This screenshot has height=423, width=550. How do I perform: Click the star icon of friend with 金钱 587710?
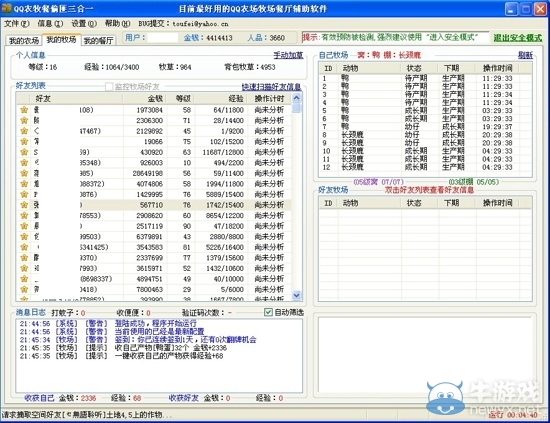24,204
